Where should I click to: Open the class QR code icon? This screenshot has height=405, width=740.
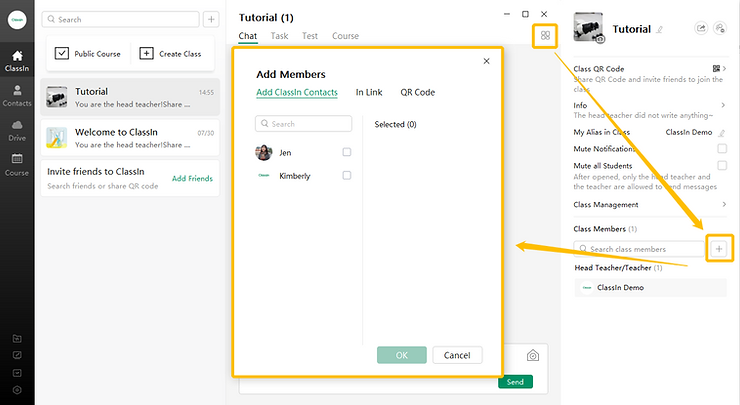point(717,69)
